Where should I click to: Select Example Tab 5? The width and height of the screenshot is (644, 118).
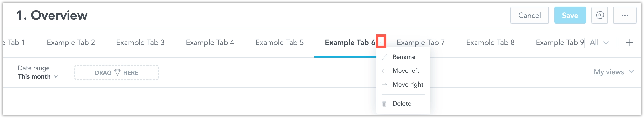point(279,43)
